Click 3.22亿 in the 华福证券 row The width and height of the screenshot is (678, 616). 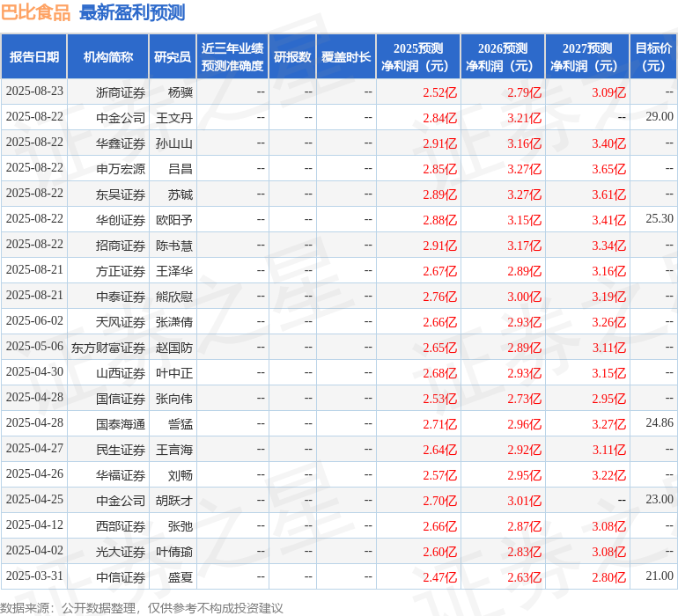click(608, 475)
